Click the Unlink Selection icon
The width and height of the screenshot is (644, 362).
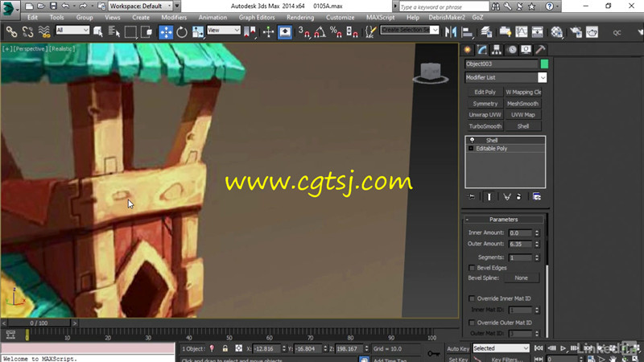click(27, 32)
